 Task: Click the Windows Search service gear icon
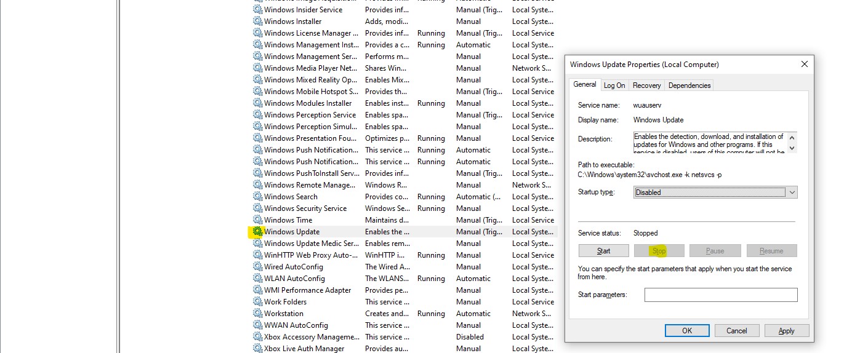[257, 197]
